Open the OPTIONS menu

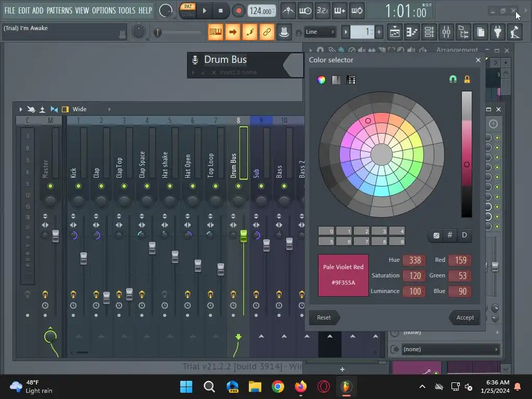click(x=104, y=10)
